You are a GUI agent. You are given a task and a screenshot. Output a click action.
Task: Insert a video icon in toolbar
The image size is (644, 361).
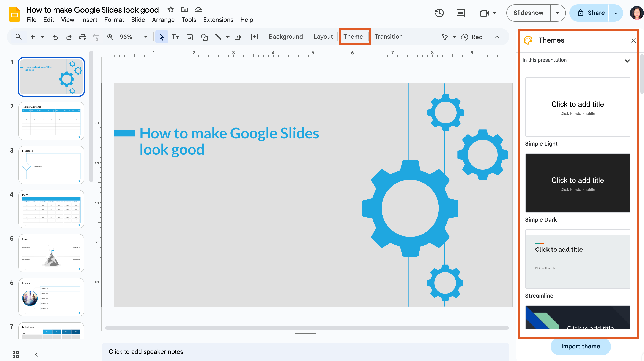coord(238,37)
